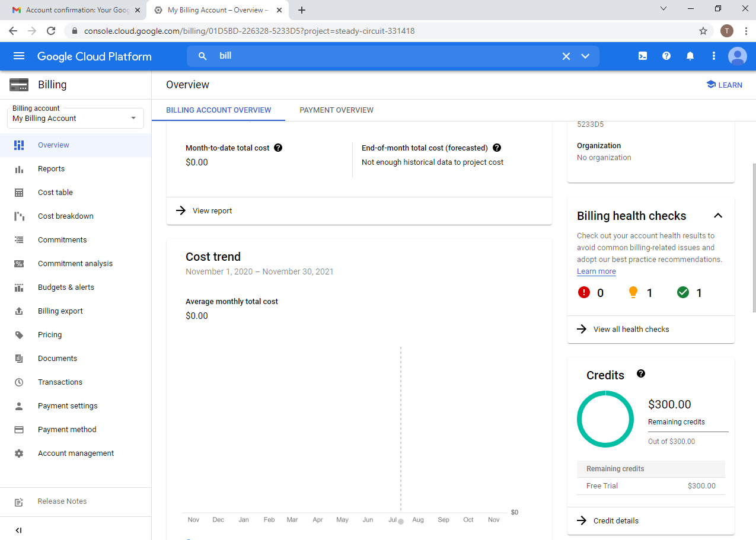
Task: Click the cost trend marker dot
Action: (x=401, y=522)
